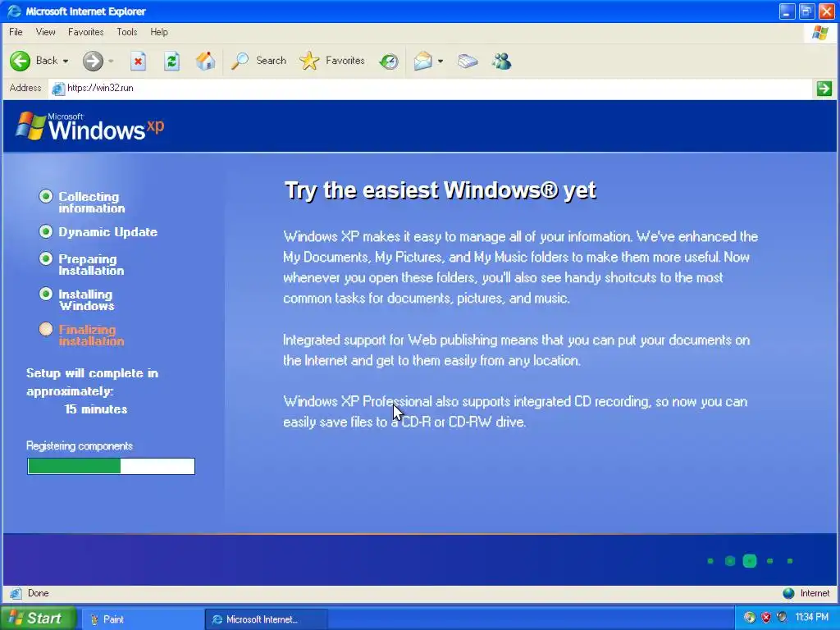Open the Messenger people icon
This screenshot has width=840, height=630.
pos(502,61)
